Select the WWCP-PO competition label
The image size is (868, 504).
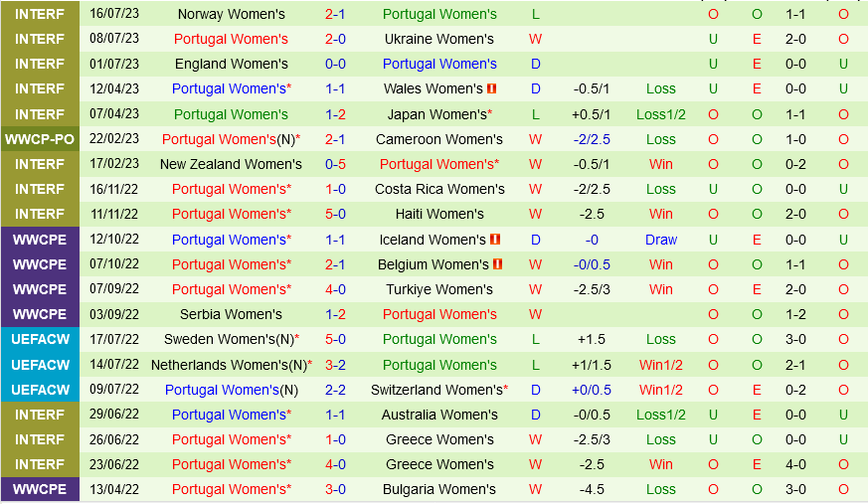click(40, 139)
